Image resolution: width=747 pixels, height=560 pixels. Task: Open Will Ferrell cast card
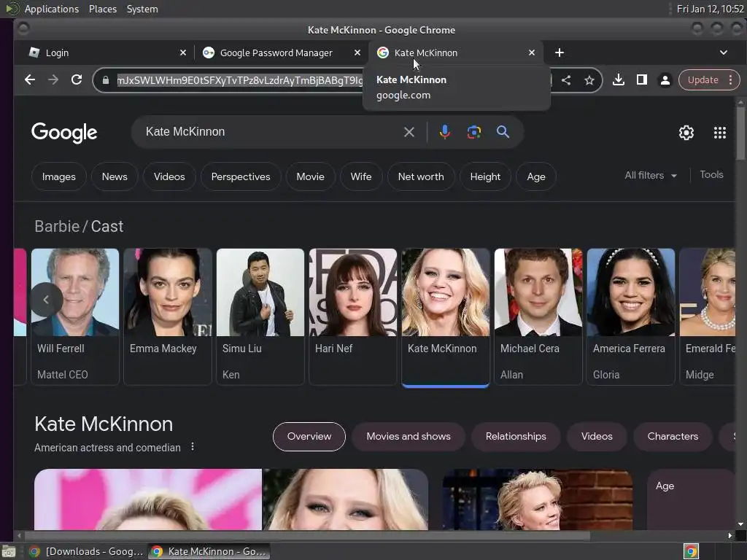click(x=75, y=316)
